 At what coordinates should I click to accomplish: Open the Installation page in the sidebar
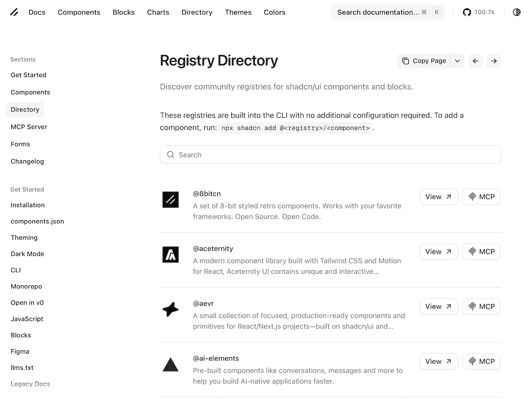[28, 205]
